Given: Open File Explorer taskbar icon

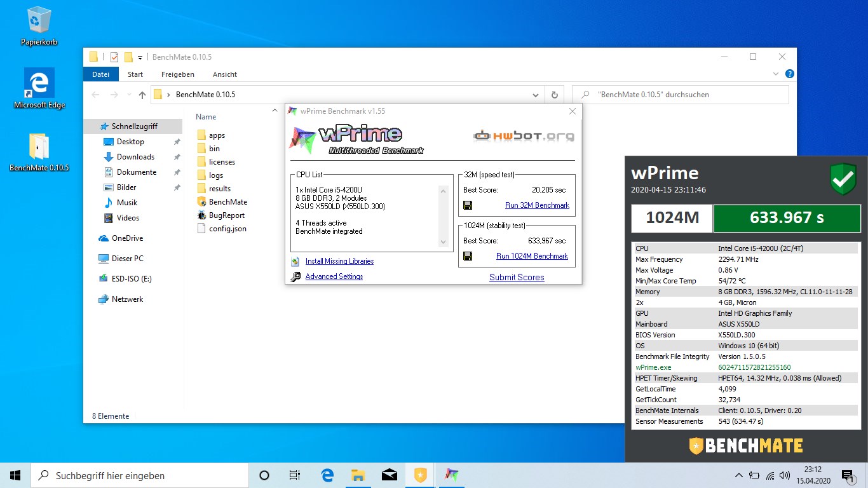Looking at the screenshot, I should (358, 475).
